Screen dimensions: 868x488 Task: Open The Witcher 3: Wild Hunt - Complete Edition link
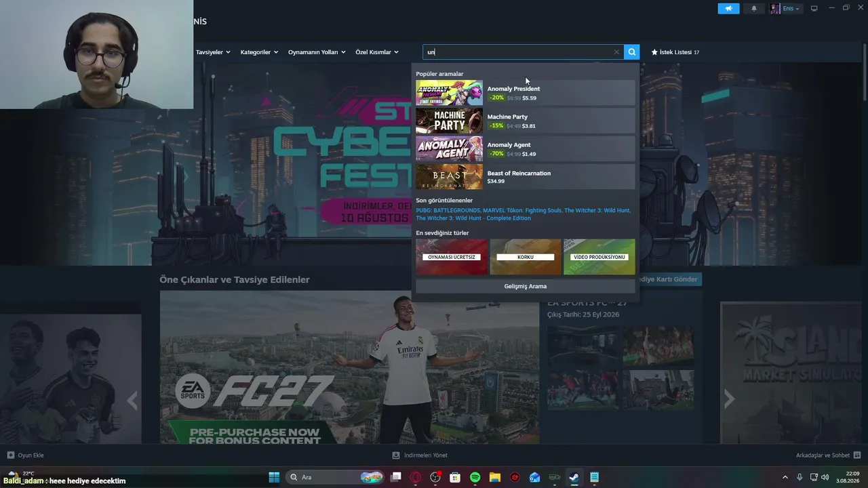coord(473,218)
